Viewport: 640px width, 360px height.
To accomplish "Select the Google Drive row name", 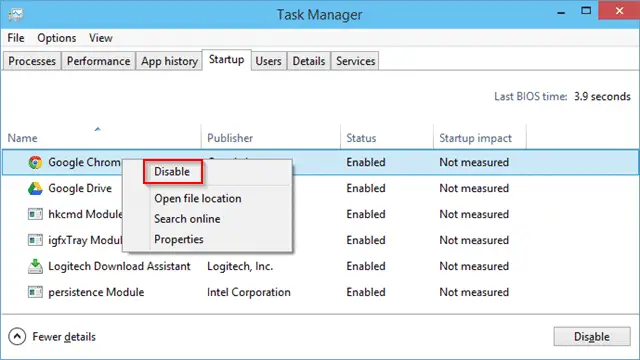I will tap(80, 189).
